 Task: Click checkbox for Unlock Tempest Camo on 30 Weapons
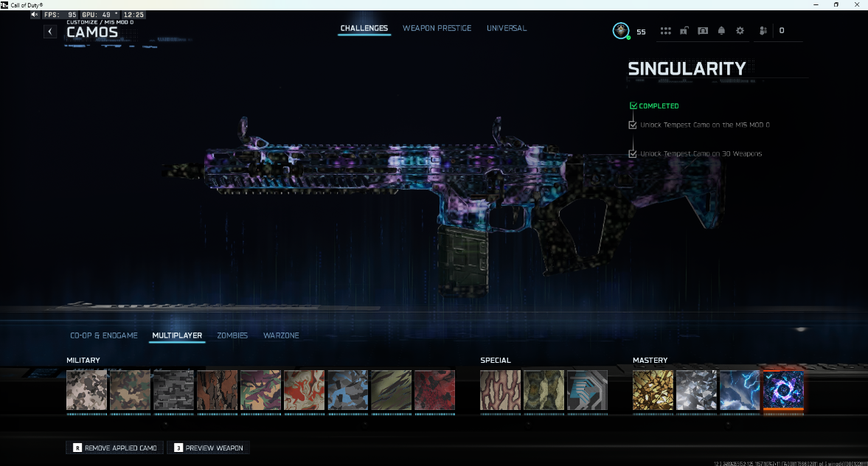633,154
